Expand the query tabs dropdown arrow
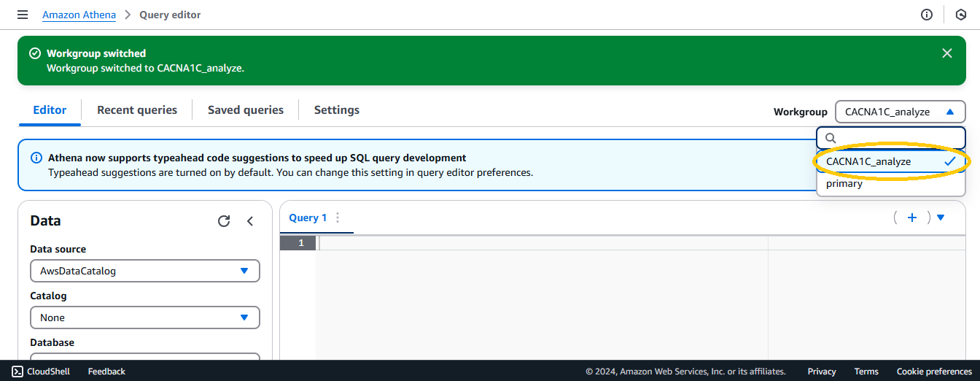This screenshot has width=980, height=381. (x=941, y=218)
